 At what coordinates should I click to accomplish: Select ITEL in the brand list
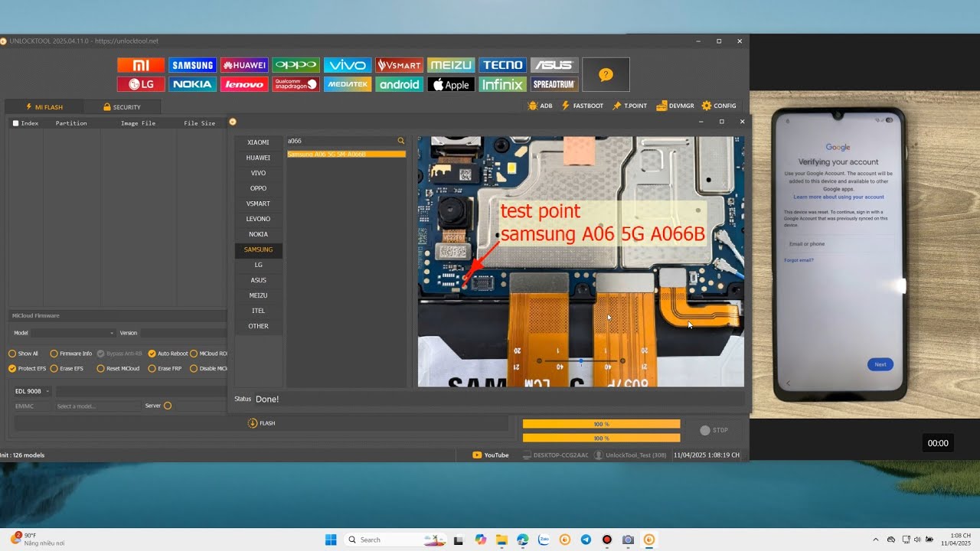258,311
